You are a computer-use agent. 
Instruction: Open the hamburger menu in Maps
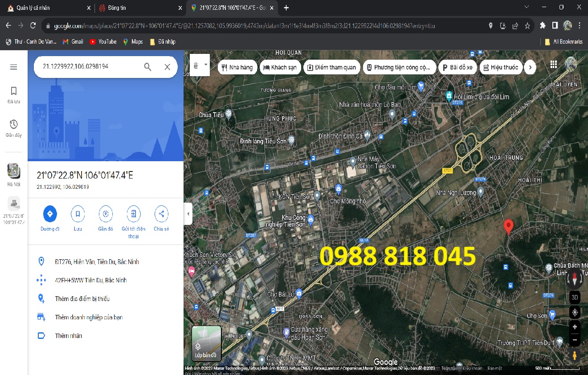pyautogui.click(x=13, y=67)
